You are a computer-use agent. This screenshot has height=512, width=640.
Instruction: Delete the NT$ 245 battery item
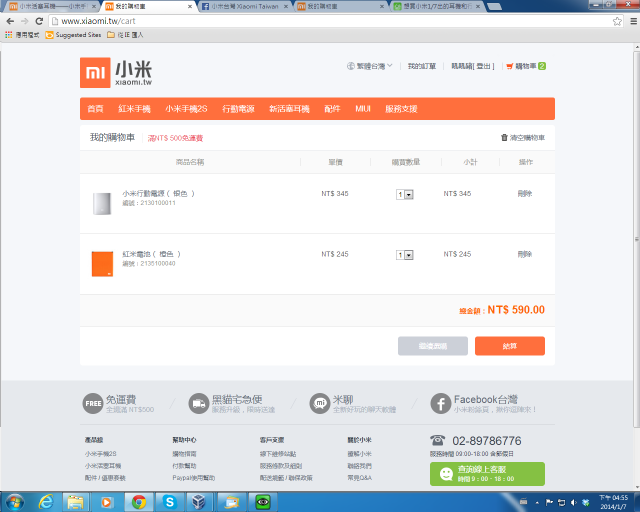tap(524, 254)
